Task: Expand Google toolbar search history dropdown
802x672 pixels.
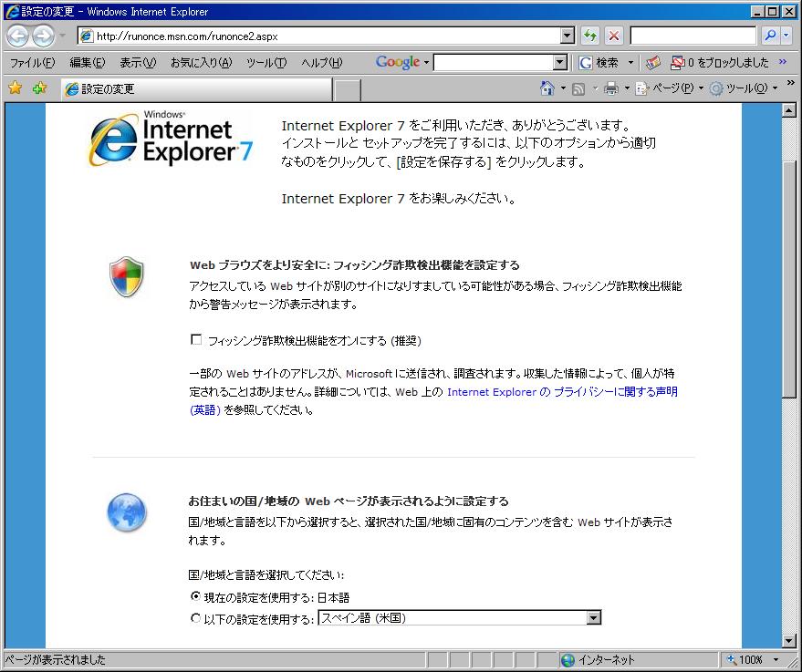Action: tap(560, 62)
